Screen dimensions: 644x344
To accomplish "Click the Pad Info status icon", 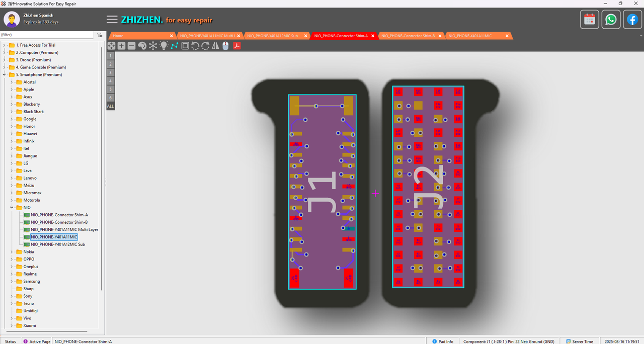I will [x=435, y=341].
